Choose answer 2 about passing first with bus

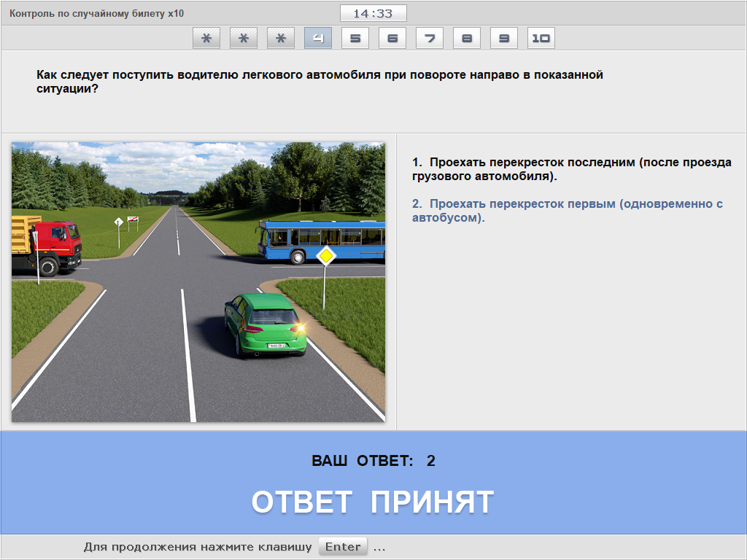[567, 211]
